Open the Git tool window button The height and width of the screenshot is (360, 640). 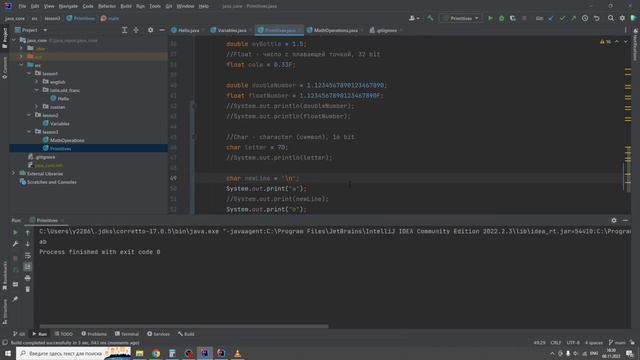click(x=19, y=334)
